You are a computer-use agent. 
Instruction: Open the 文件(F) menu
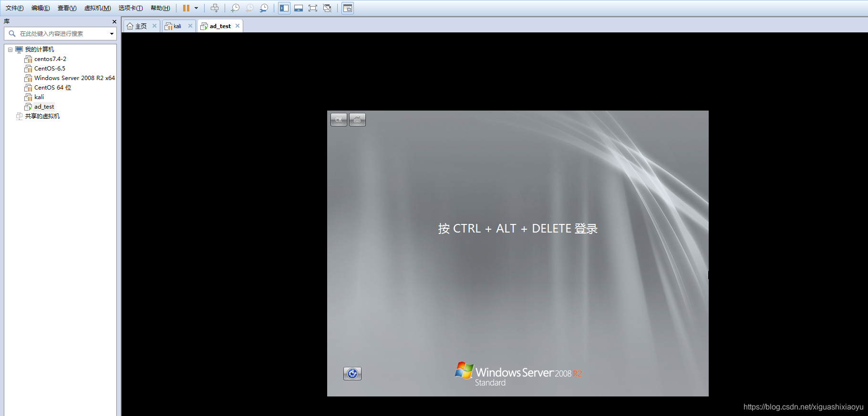pos(15,8)
